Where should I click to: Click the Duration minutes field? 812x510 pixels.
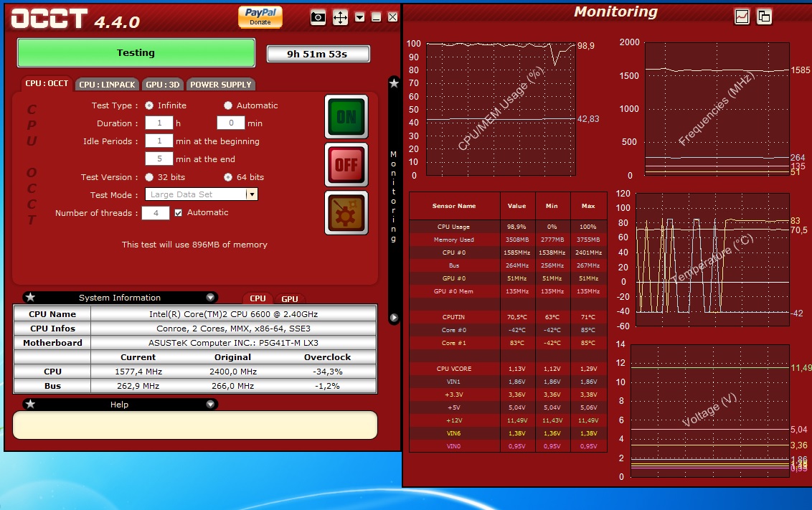click(231, 123)
